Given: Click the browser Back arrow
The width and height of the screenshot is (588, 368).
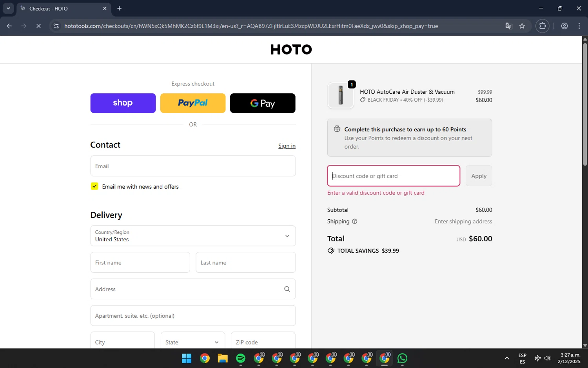Looking at the screenshot, I should click(x=9, y=26).
